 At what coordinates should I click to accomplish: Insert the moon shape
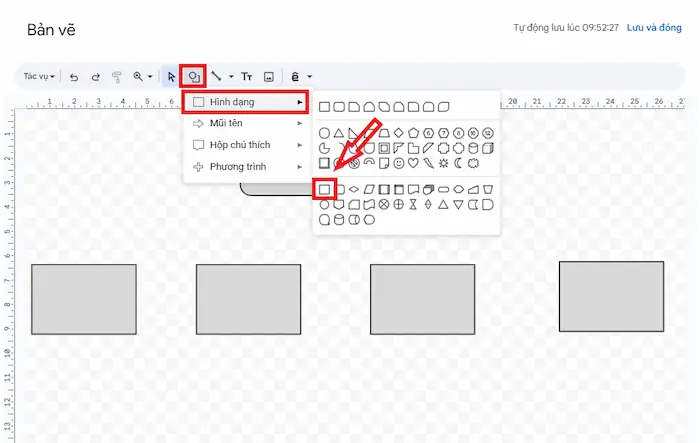[458, 163]
